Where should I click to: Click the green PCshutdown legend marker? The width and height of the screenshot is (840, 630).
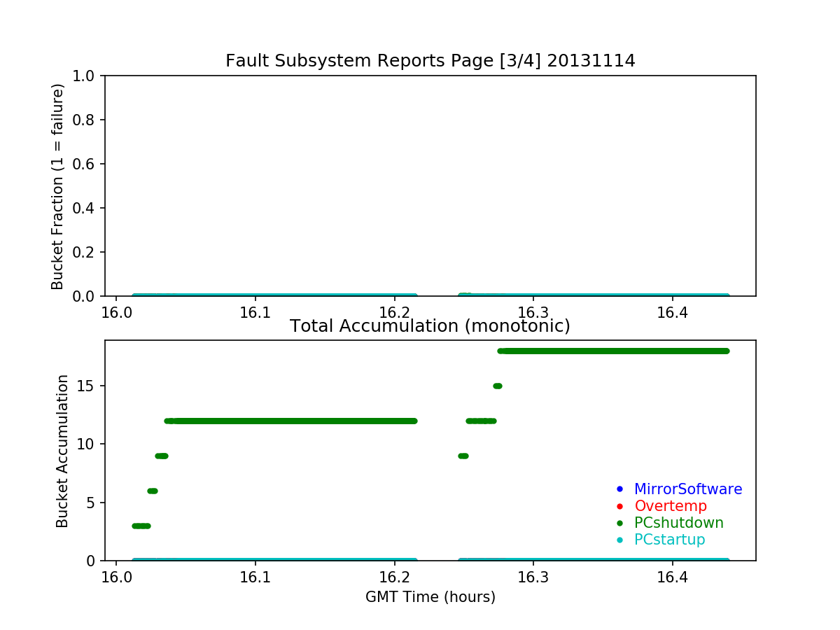coord(618,522)
